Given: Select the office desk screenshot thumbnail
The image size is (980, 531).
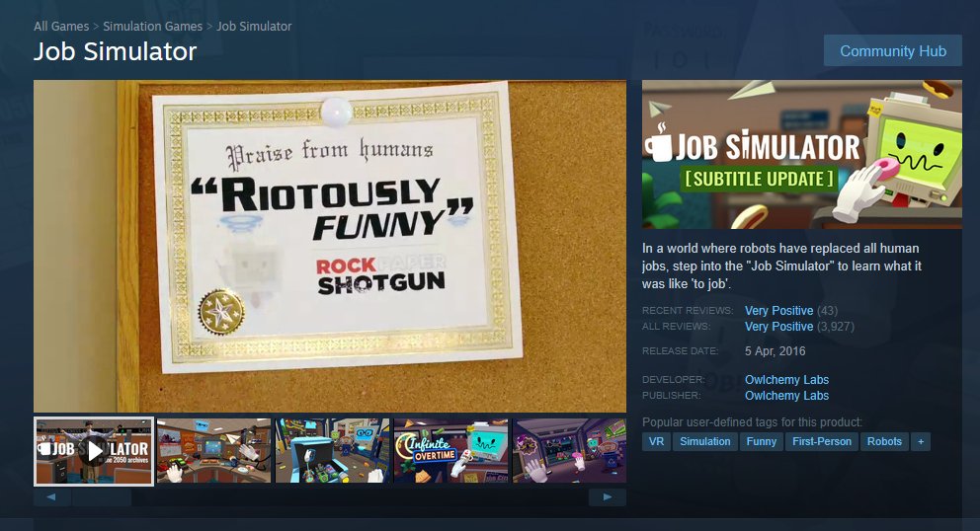Looking at the screenshot, I should [x=213, y=451].
